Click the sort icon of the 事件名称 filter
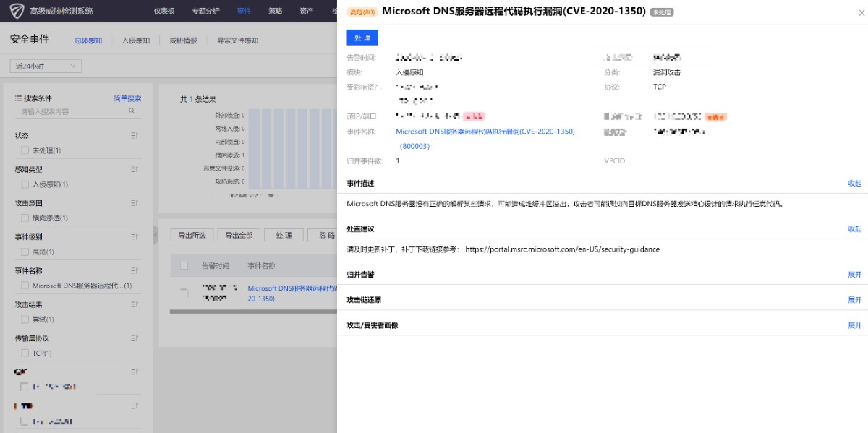 [135, 271]
